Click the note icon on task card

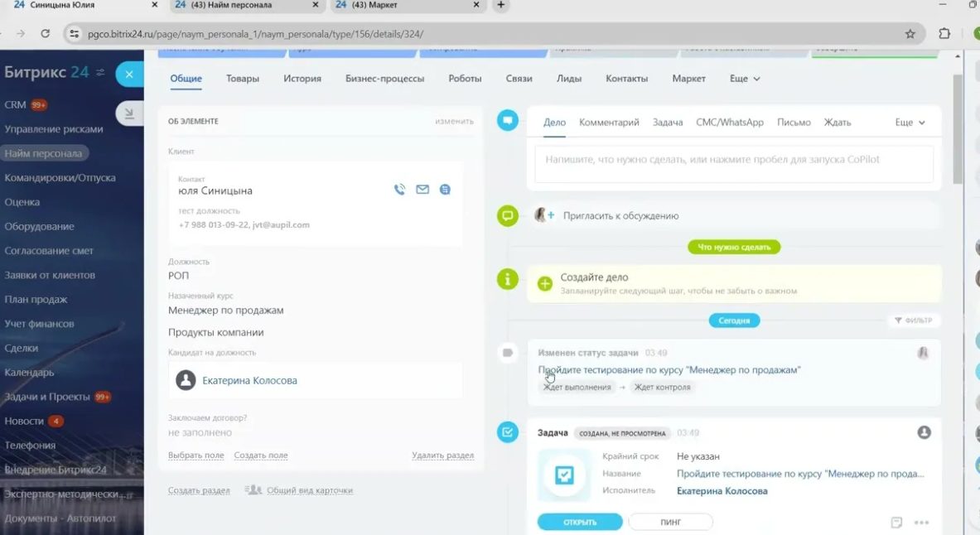(896, 523)
